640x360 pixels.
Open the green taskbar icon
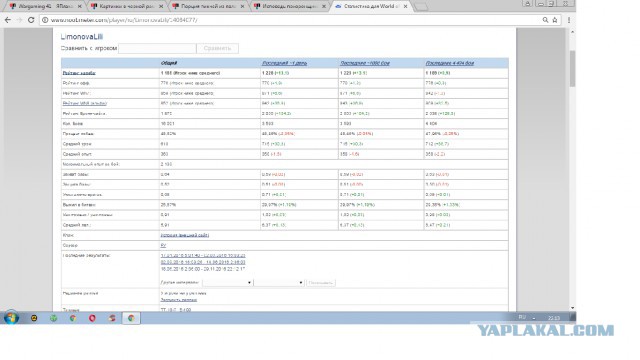pyautogui.click(x=53, y=318)
